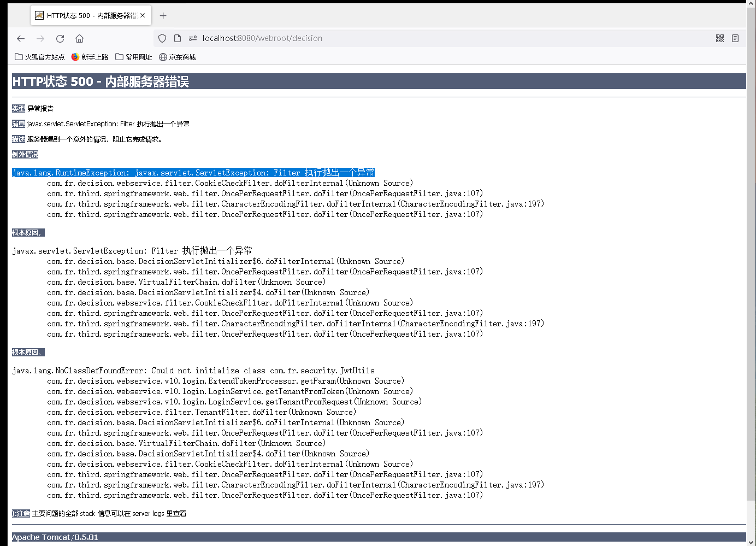Viewport: 756px width, 546px height.
Task: Click the HTTP状态 500 heading
Action: pyautogui.click(x=101, y=81)
